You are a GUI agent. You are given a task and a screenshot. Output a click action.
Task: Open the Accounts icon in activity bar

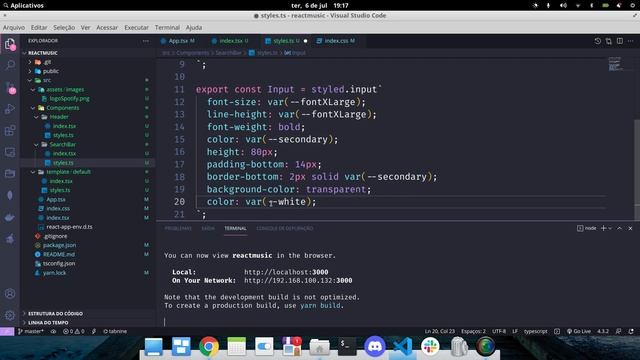coord(10,293)
